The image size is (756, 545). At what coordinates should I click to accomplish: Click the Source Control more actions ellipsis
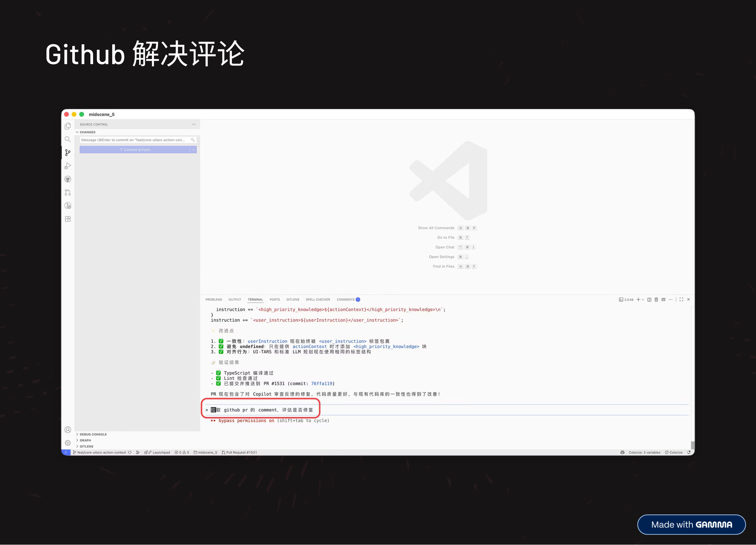(194, 124)
